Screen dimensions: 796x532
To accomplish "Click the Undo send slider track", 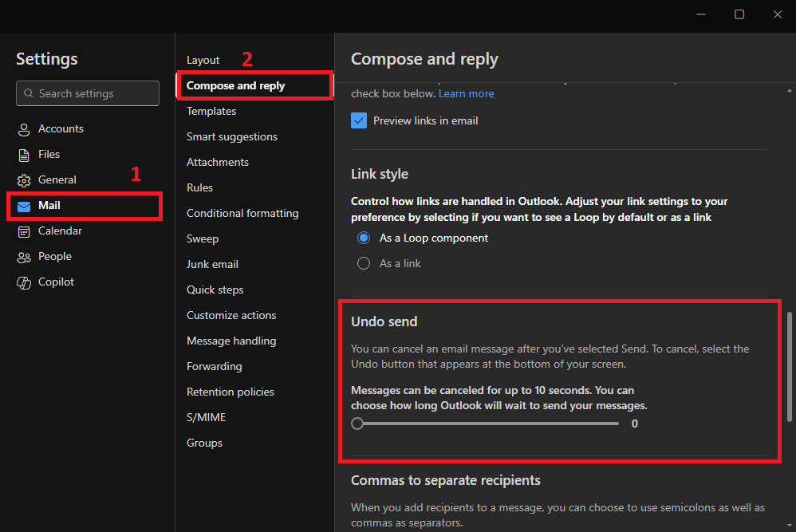I will click(485, 424).
